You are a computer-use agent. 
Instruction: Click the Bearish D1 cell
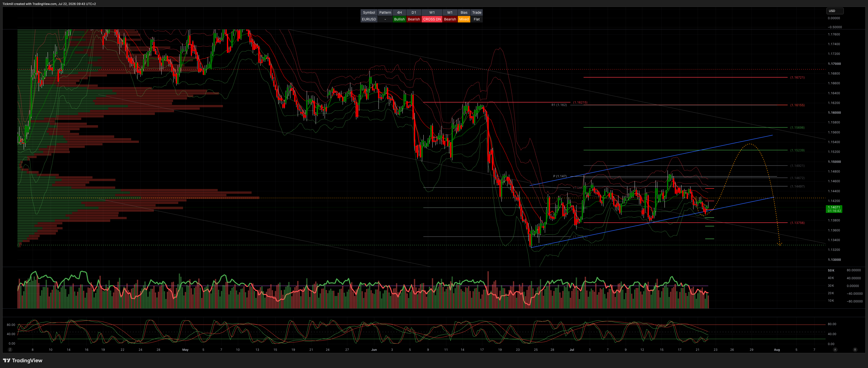point(414,19)
